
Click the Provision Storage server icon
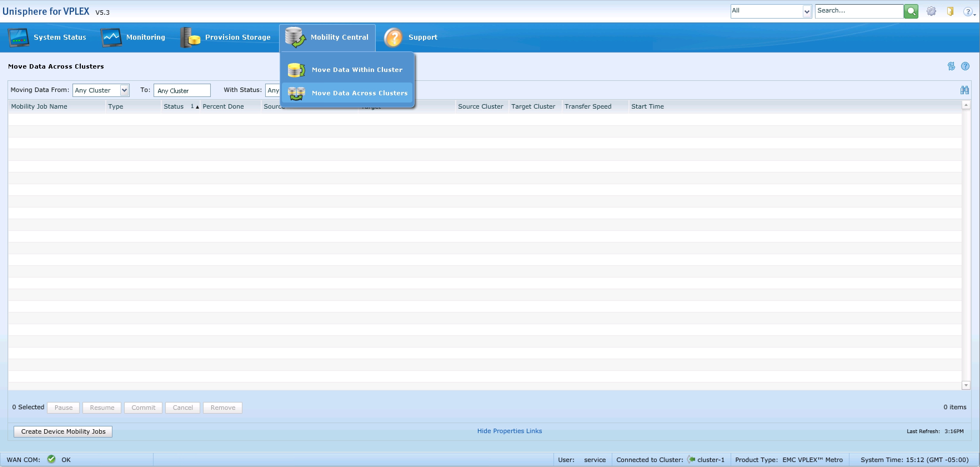coord(190,37)
